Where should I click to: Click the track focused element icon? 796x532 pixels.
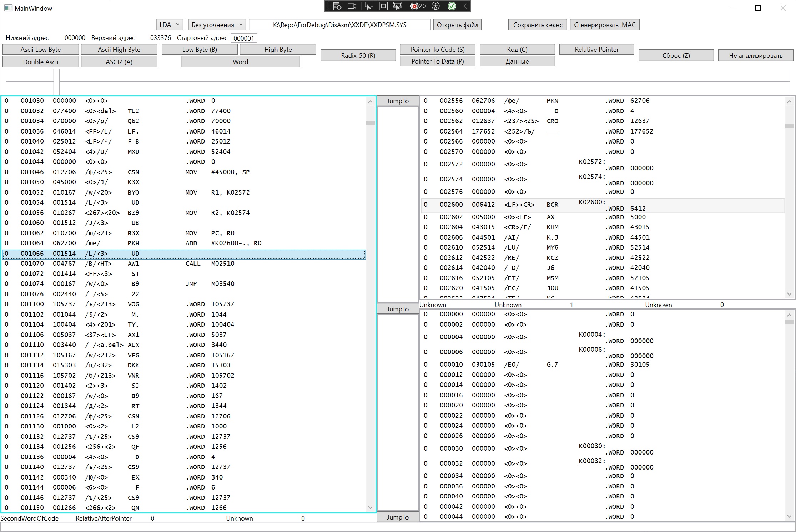[x=397, y=6]
